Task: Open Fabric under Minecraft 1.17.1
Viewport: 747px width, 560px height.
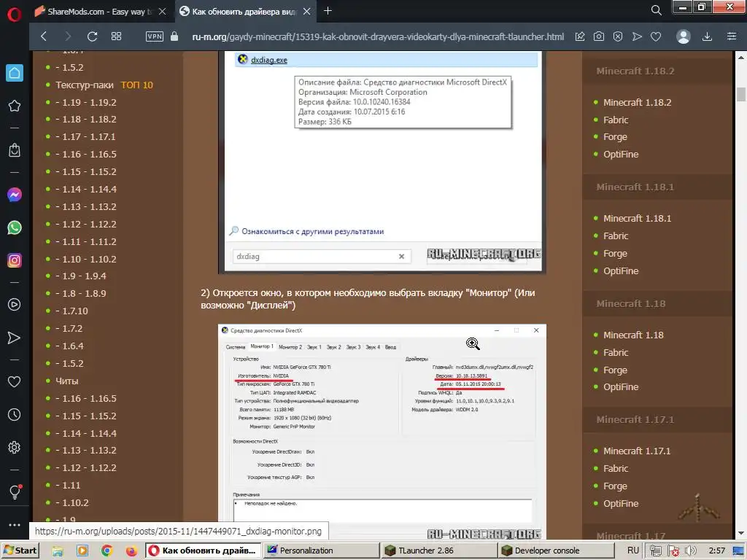Action: [616, 469]
